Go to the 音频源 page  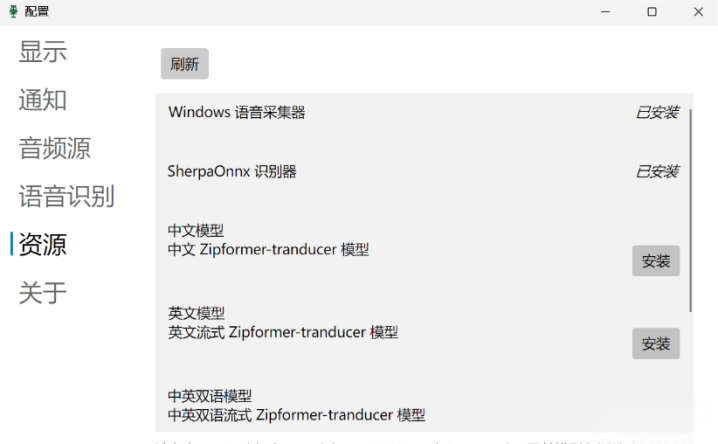(55, 148)
